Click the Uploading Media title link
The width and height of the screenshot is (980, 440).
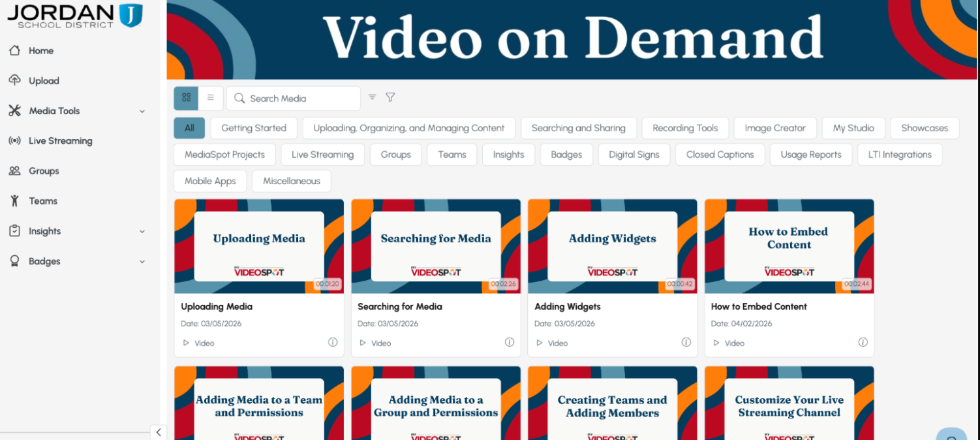217,306
